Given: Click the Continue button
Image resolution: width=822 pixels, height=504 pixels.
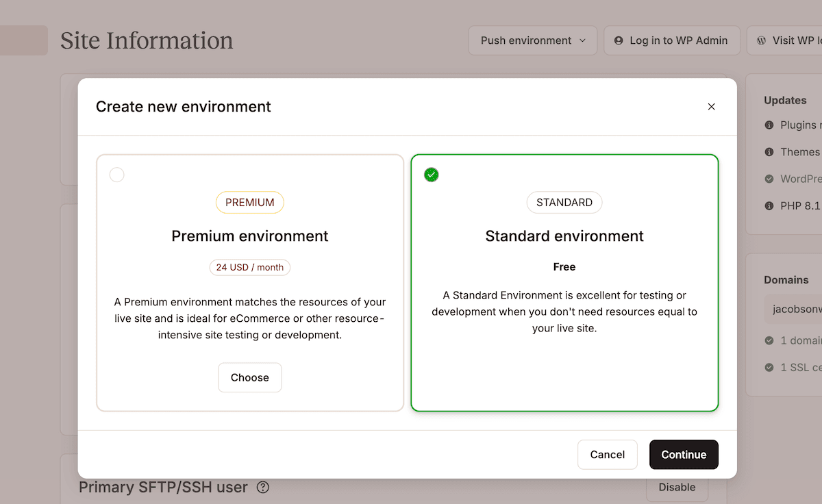Looking at the screenshot, I should (684, 455).
